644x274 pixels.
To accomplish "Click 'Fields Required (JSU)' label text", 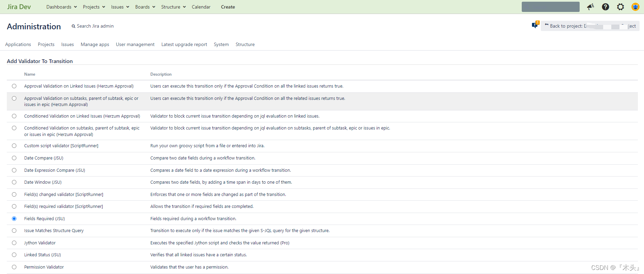I will pos(44,219).
